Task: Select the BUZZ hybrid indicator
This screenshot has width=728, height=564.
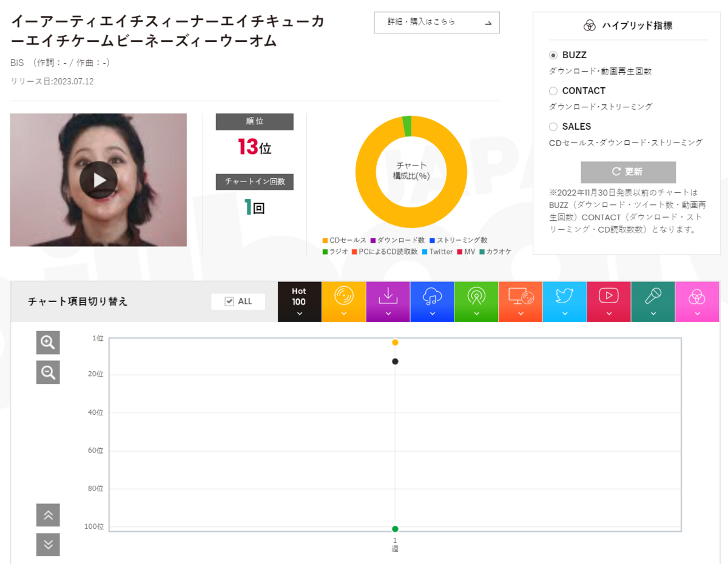Action: coord(553,55)
